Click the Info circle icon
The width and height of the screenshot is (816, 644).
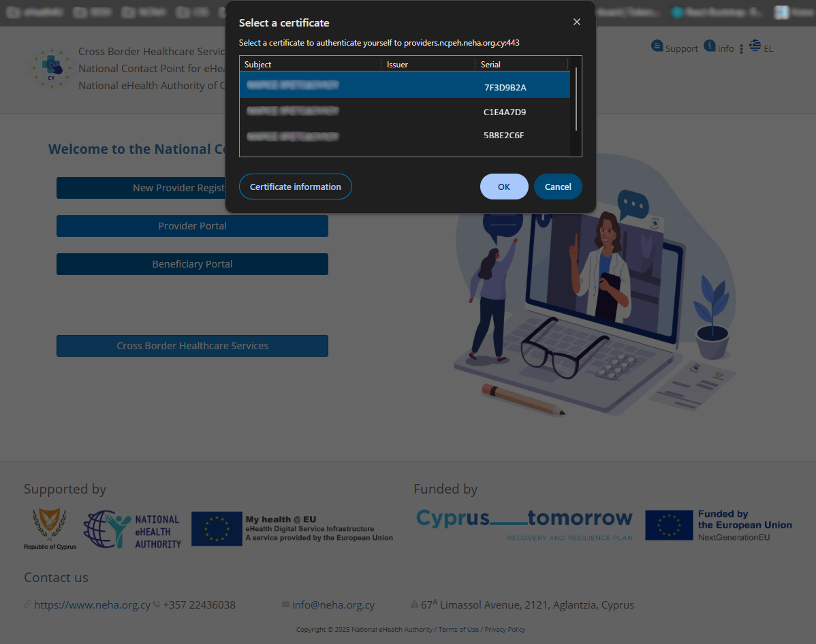710,46
